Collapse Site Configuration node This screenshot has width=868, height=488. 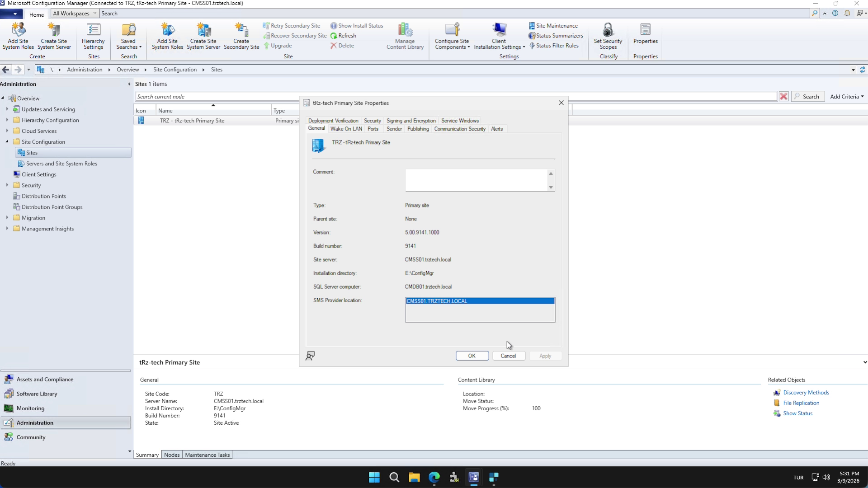(7, 141)
